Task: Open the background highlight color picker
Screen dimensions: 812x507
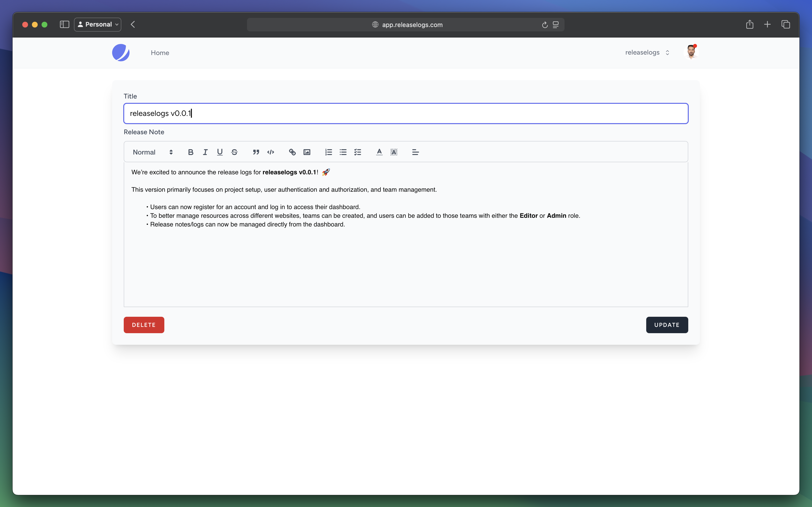Action: click(x=394, y=152)
